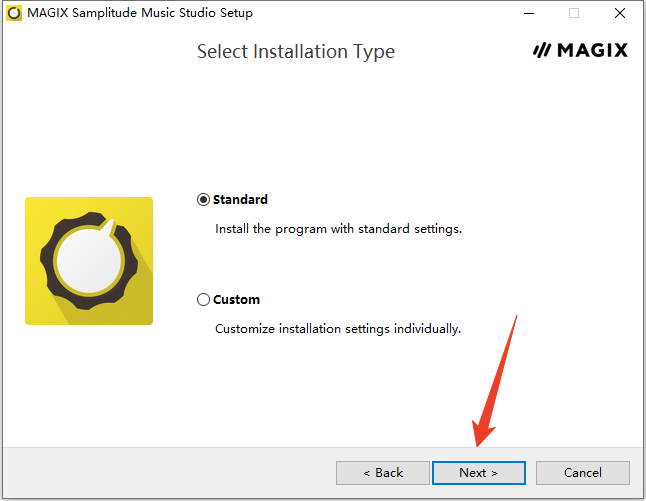The width and height of the screenshot is (646, 501).
Task: Click the Samplitude app icon in title bar
Action: click(14, 13)
